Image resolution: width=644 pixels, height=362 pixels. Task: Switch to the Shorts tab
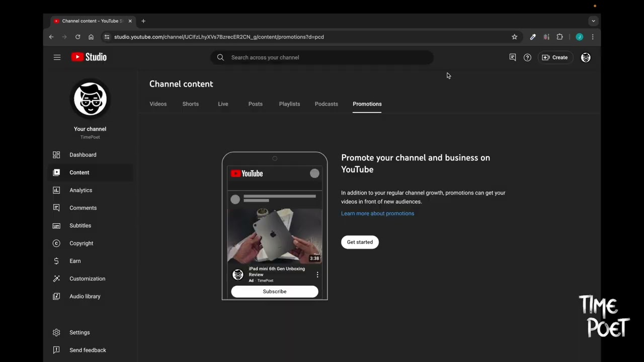point(191,104)
